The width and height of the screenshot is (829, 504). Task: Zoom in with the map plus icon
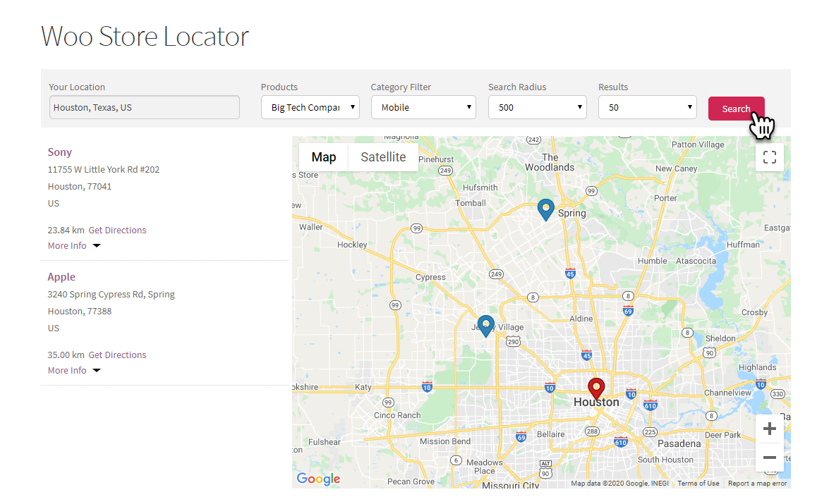(x=769, y=428)
